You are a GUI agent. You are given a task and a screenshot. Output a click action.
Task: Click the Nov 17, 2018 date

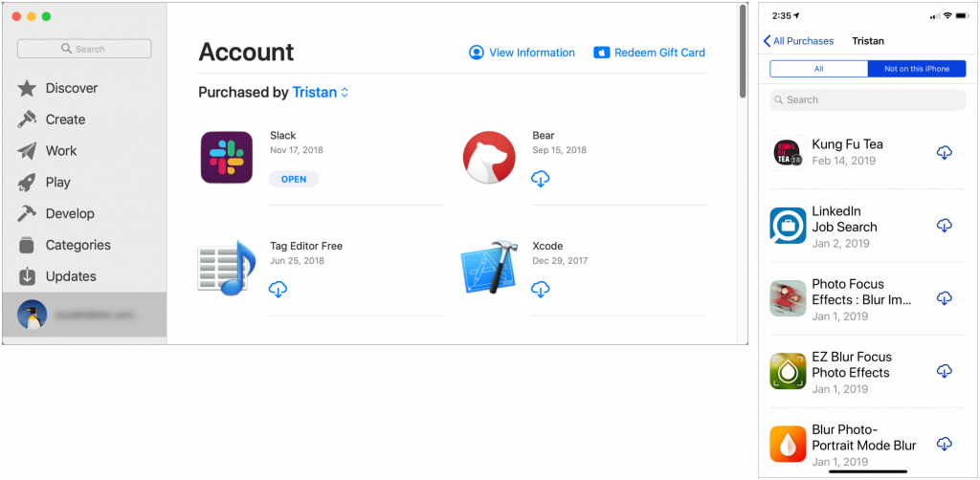297,150
